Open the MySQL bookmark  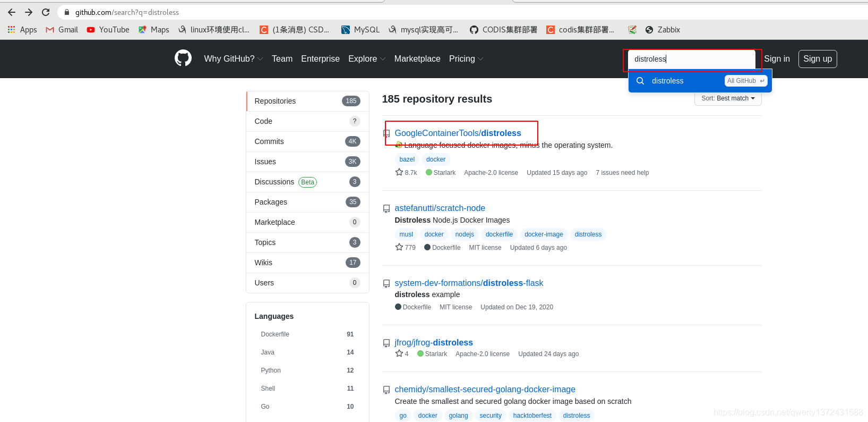[x=360, y=30]
